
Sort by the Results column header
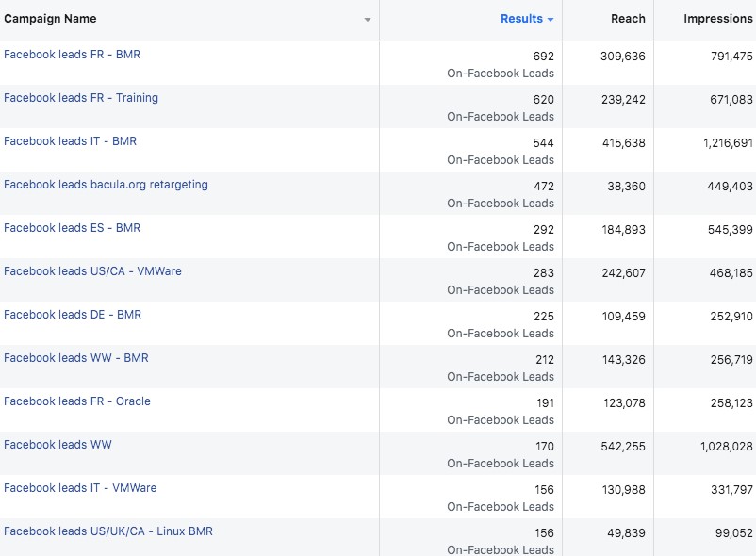[521, 19]
